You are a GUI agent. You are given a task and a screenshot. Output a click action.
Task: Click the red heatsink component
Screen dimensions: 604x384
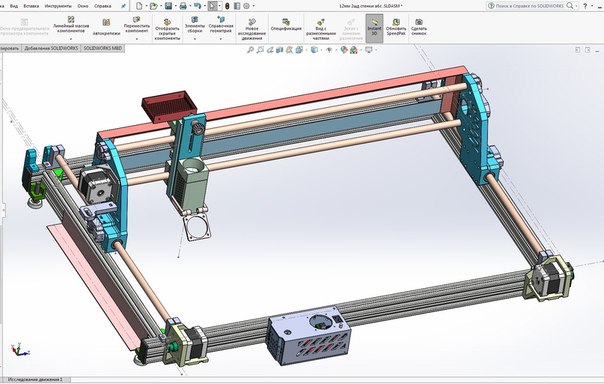pyautogui.click(x=169, y=106)
